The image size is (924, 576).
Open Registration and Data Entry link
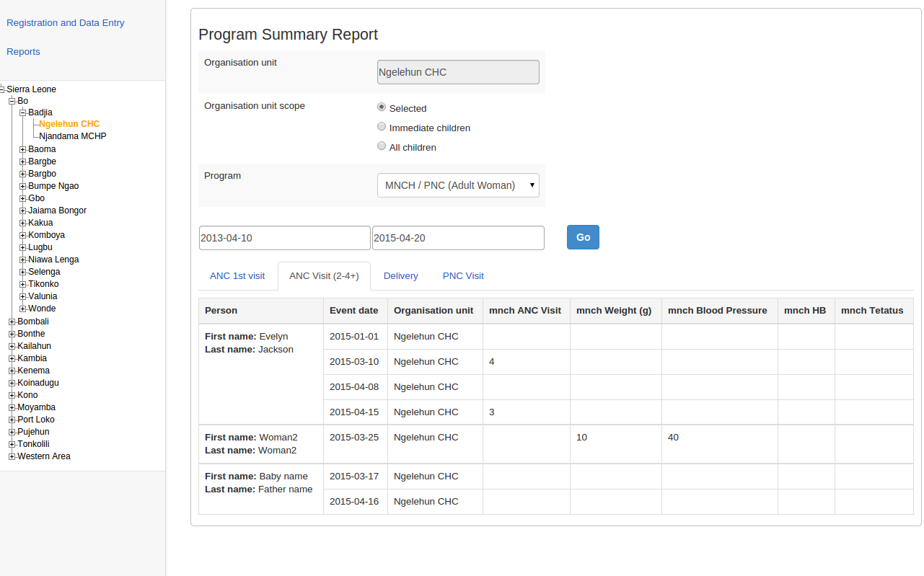tap(66, 23)
